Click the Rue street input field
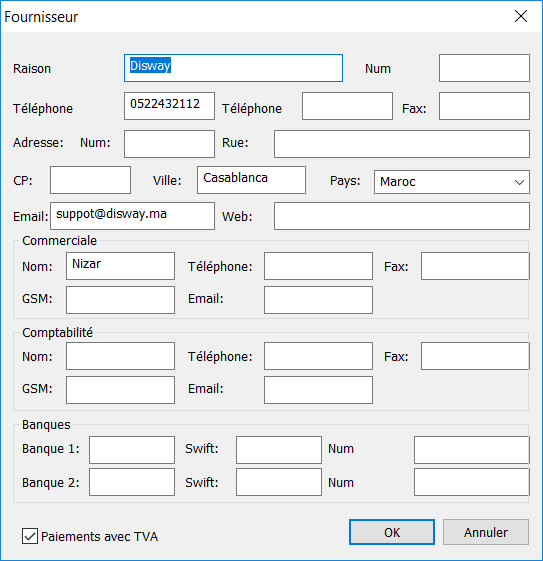Screen dimensions: 543x561 click(x=402, y=144)
